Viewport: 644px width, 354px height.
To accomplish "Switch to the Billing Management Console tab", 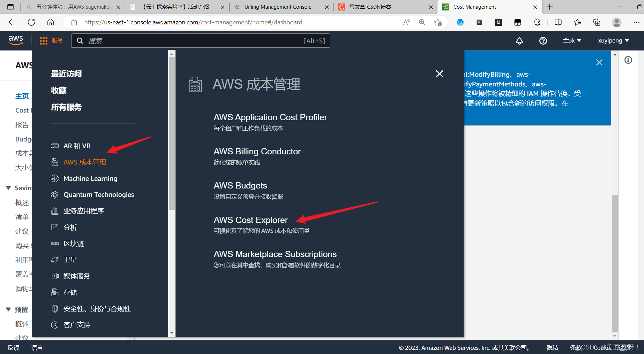I will click(x=282, y=7).
